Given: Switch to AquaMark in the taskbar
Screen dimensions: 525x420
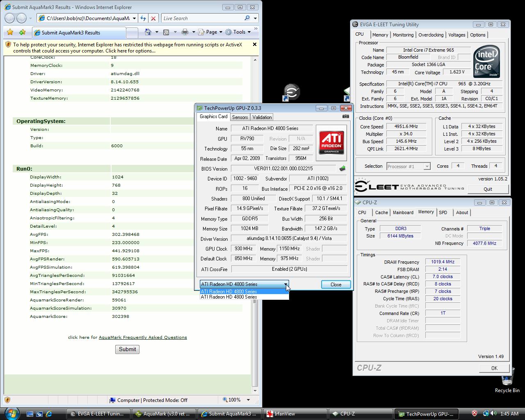Looking at the screenshot, I should [164, 414].
